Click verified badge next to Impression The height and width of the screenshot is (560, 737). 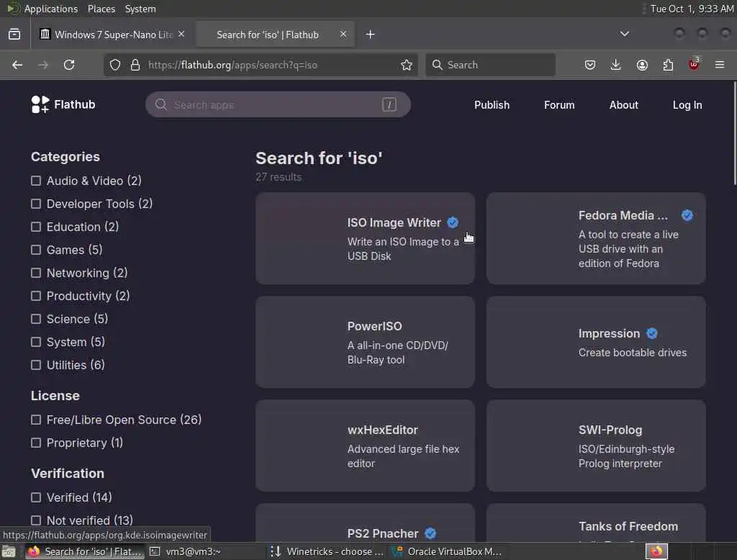click(652, 333)
